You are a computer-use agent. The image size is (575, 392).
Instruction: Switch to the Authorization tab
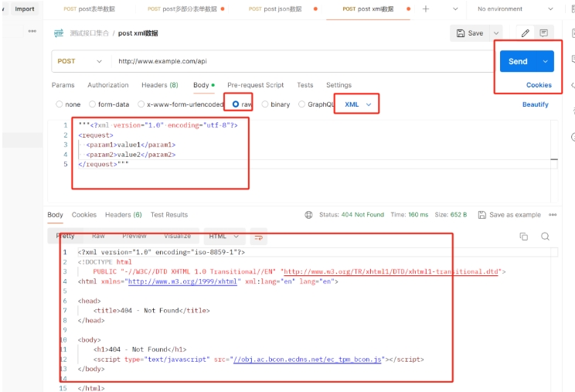tap(108, 85)
